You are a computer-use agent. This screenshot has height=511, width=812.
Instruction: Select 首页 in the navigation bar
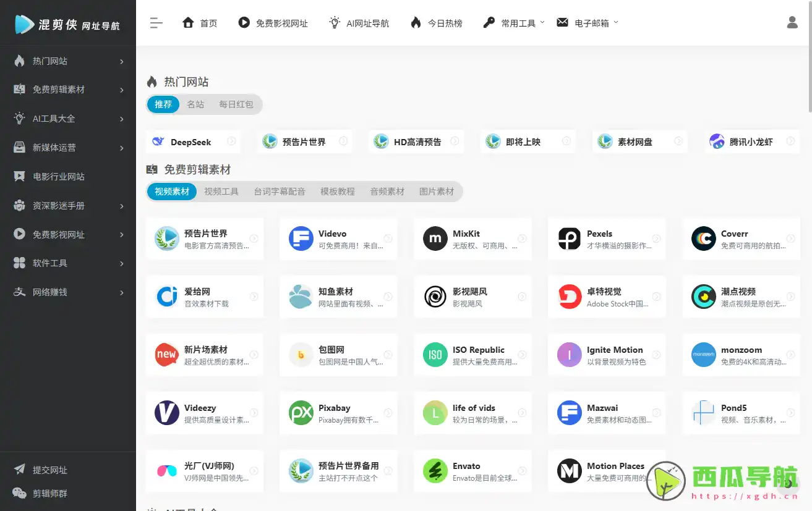pos(200,22)
